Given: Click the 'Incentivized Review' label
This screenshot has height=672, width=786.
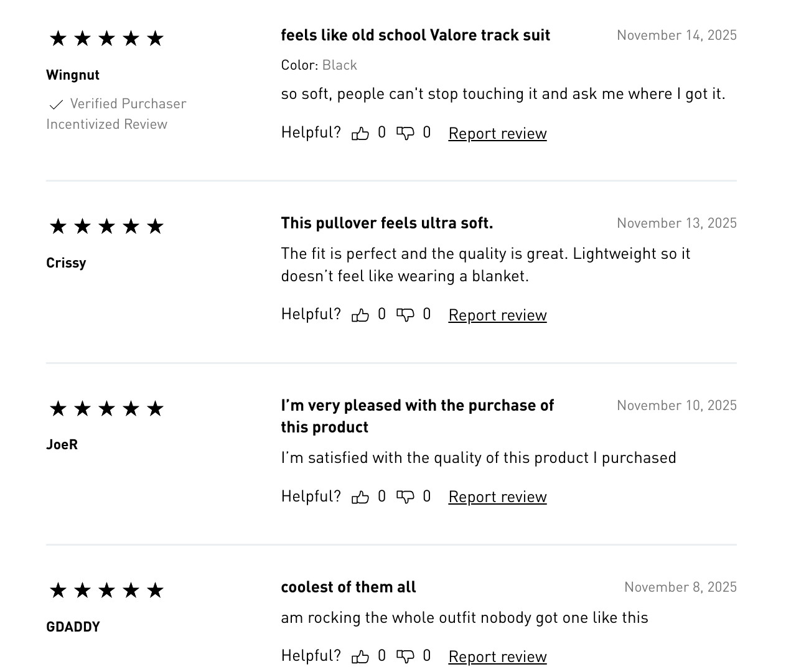Looking at the screenshot, I should [x=106, y=124].
